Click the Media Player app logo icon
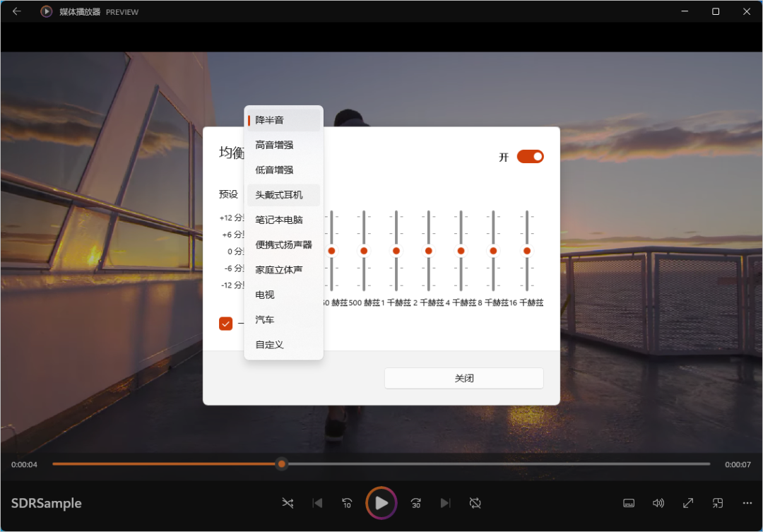Image resolution: width=763 pixels, height=532 pixels. pyautogui.click(x=46, y=11)
